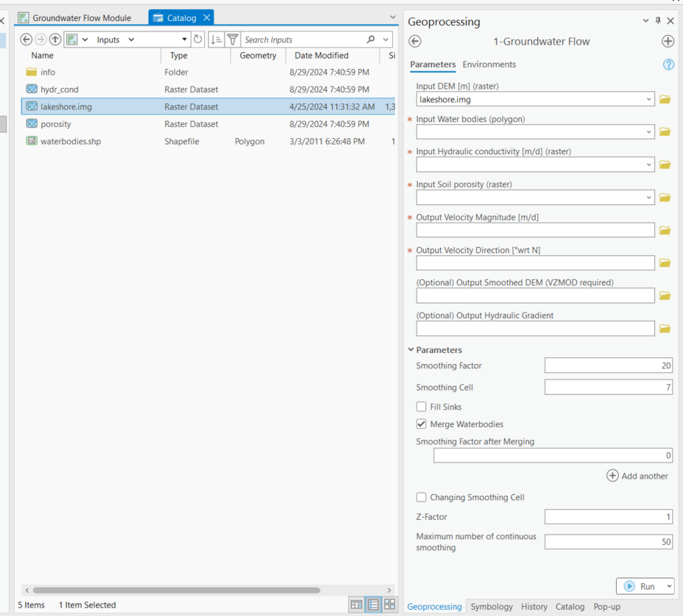Browse for Input Hydraulic conductivity raster
Viewport: 683px width, 616px height.
tap(665, 165)
